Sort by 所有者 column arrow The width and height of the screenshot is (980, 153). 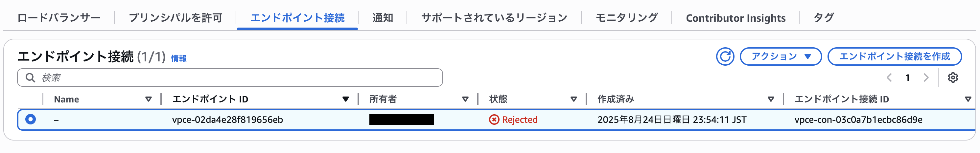(x=465, y=99)
